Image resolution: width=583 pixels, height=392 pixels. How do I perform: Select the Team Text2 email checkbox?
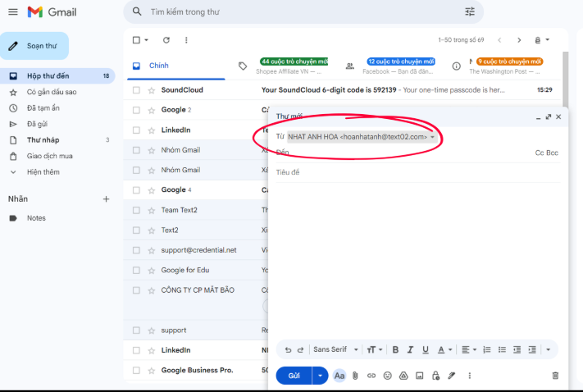(136, 210)
